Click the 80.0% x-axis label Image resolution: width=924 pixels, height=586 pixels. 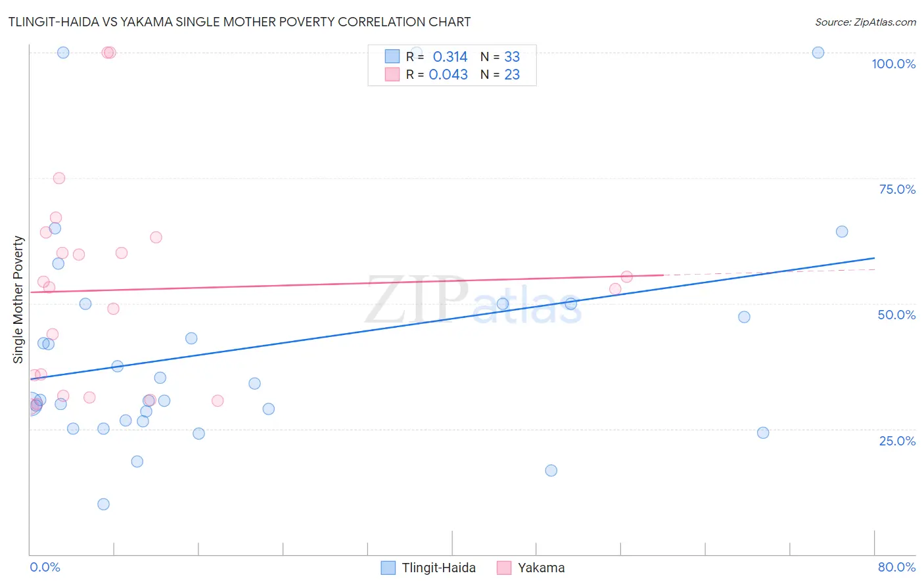[x=896, y=567]
